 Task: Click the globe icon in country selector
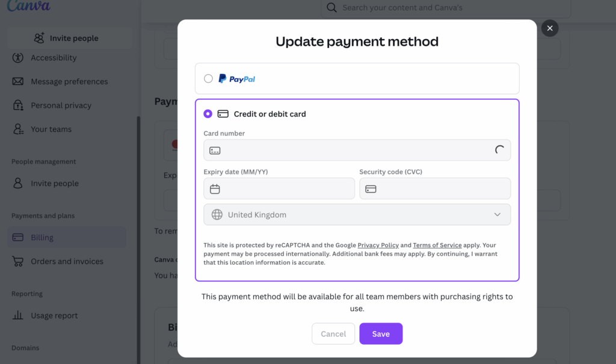(x=217, y=215)
